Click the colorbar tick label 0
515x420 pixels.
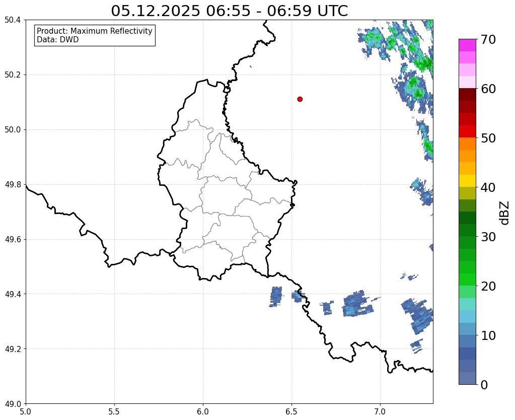[x=484, y=385]
